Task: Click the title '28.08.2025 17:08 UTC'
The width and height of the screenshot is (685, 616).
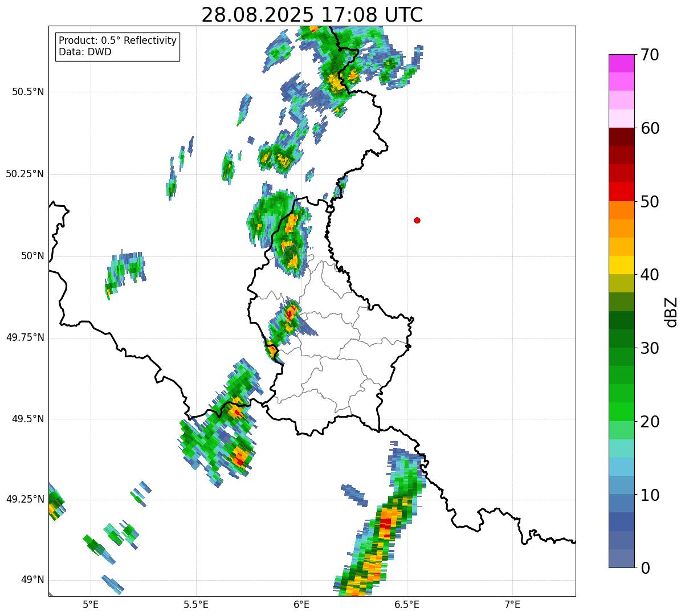Action: 312,14
